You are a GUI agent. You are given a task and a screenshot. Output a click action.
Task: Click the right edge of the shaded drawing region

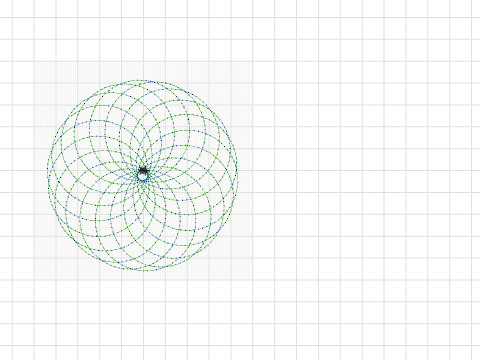coord(252,171)
